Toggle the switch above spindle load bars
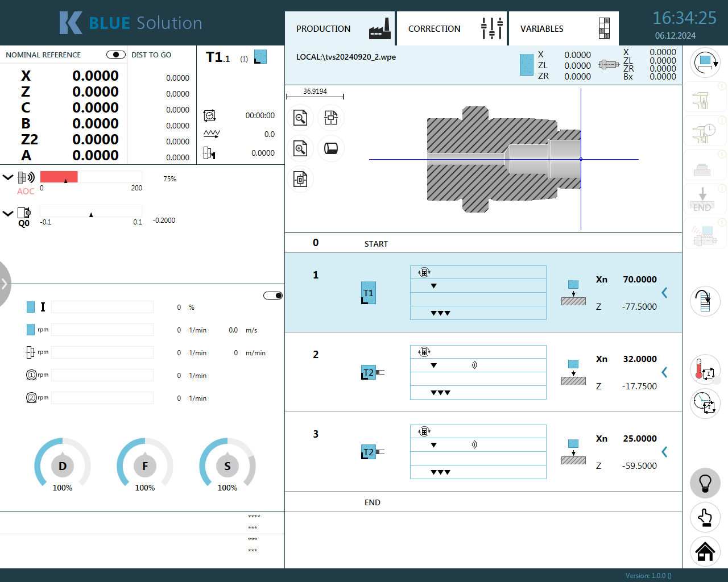Image resolution: width=728 pixels, height=582 pixels. (273, 296)
